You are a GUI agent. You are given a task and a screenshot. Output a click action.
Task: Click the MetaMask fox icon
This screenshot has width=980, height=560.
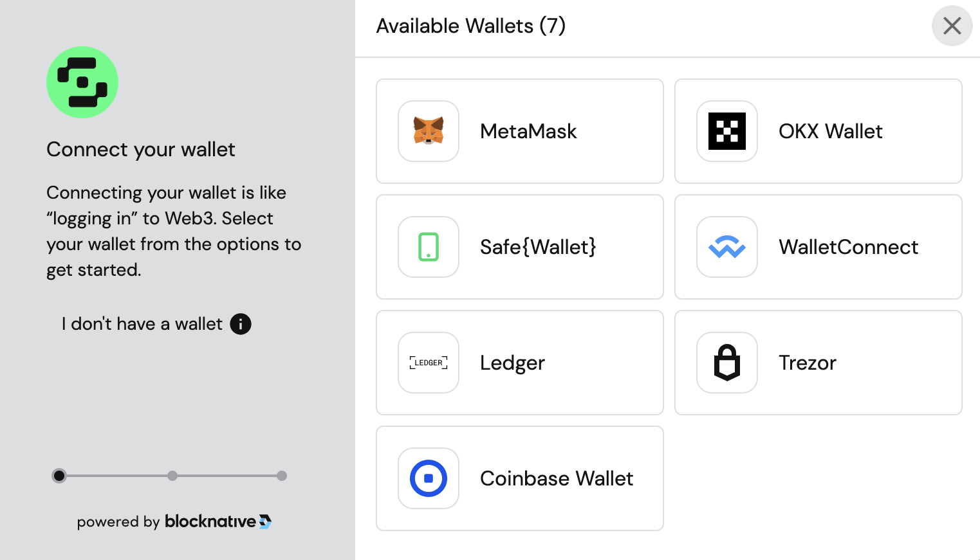click(429, 131)
